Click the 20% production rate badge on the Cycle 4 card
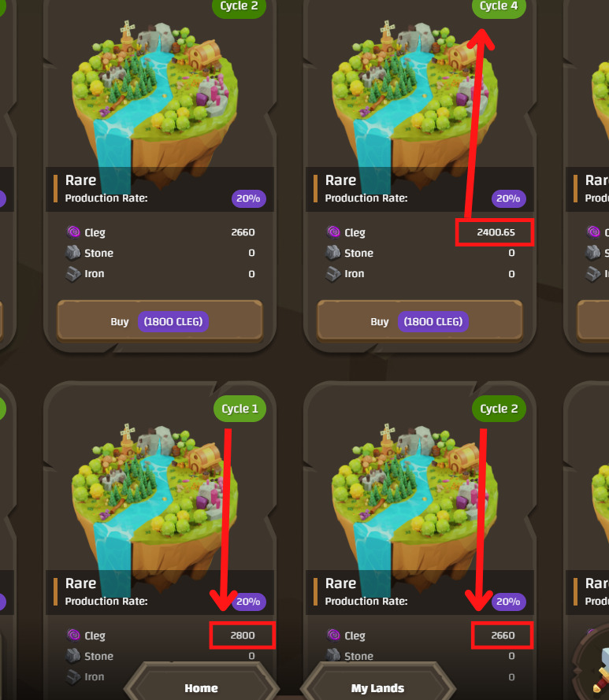Image resolution: width=609 pixels, height=700 pixels. (x=508, y=198)
